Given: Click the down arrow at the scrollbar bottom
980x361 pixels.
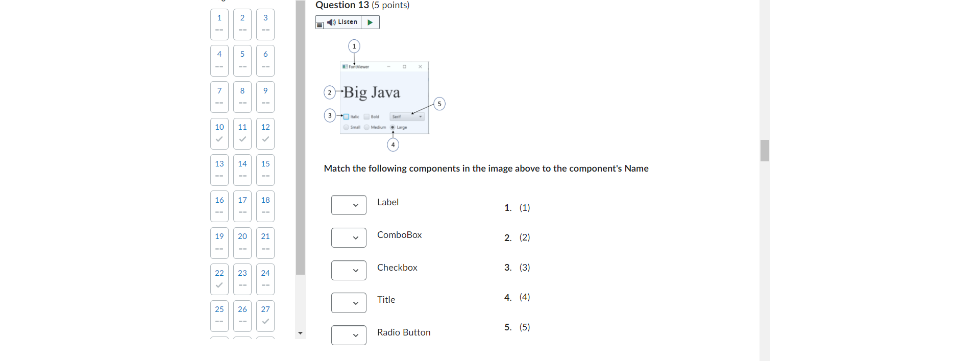Looking at the screenshot, I should pos(300,333).
